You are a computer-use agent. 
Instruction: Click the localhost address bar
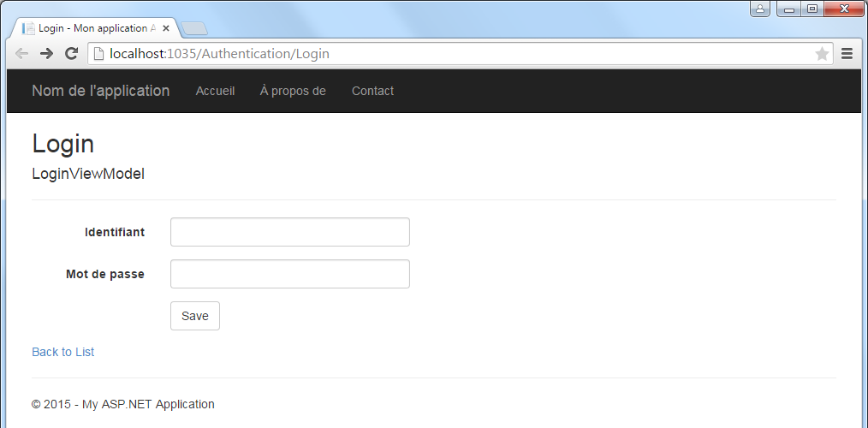point(461,54)
